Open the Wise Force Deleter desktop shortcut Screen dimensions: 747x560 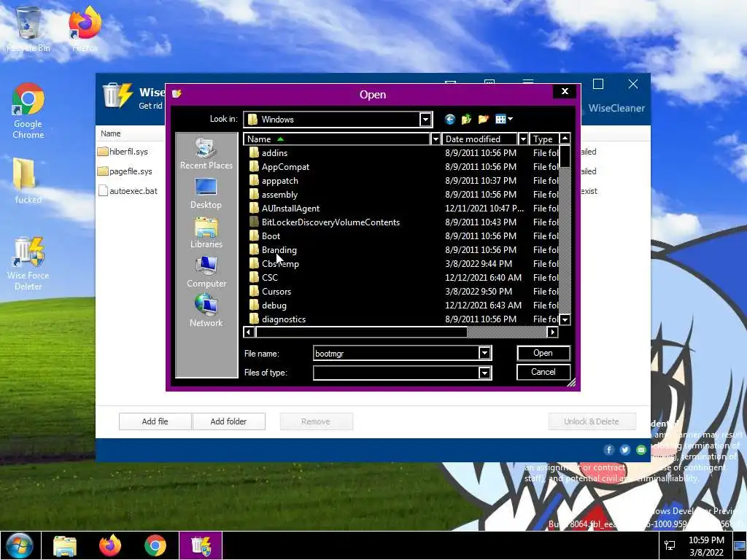coord(28,264)
